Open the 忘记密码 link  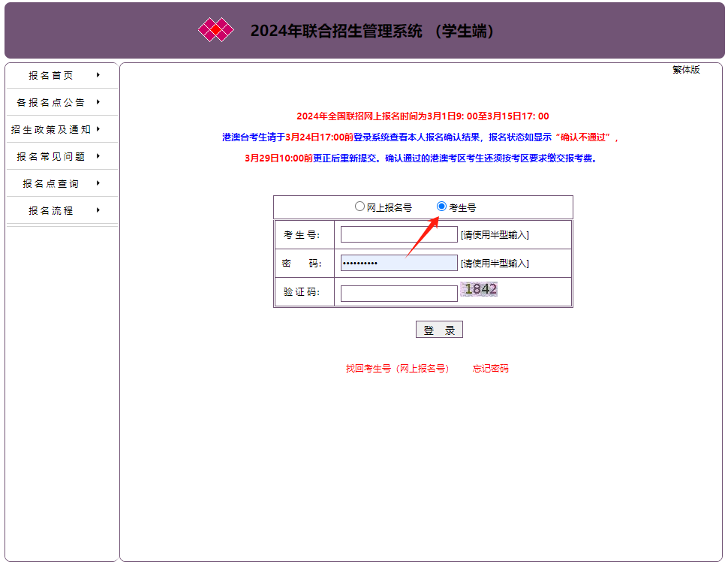[491, 369]
